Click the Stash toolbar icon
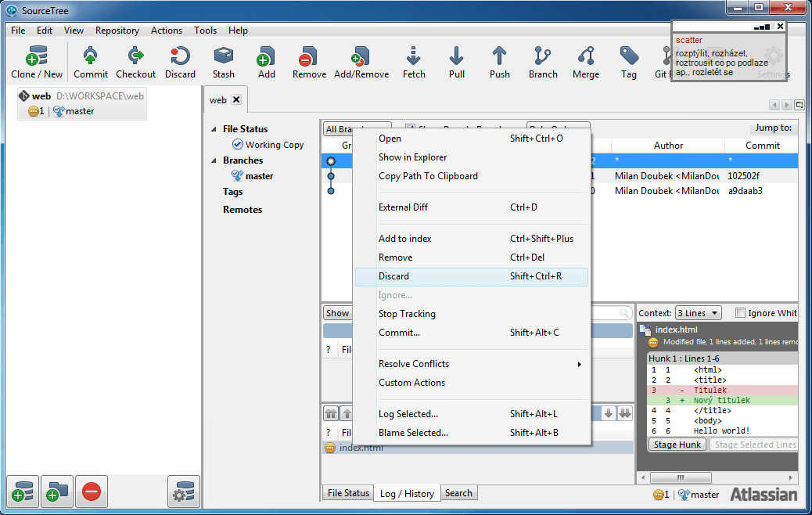This screenshot has height=515, width=812. point(224,56)
